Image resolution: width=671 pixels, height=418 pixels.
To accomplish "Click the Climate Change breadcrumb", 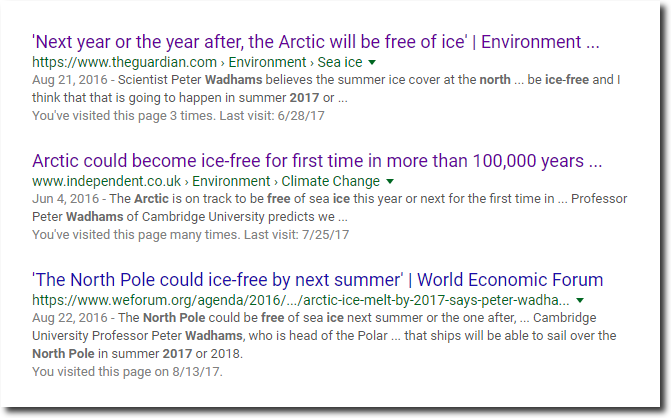I will (x=330, y=181).
